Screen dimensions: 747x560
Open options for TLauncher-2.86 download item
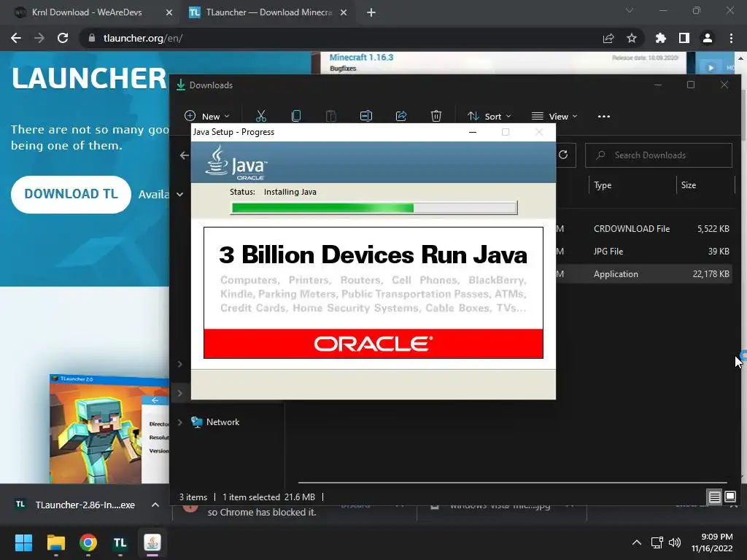pos(155,505)
